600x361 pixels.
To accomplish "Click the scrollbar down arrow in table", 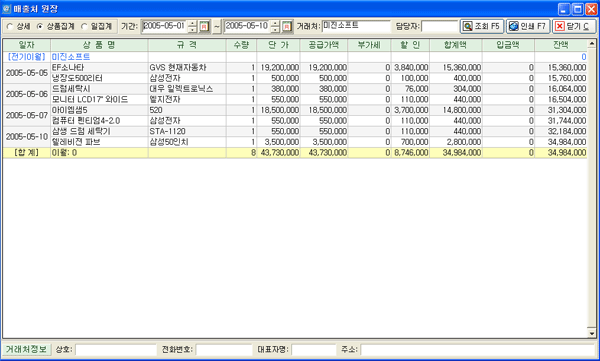I will 592,333.
